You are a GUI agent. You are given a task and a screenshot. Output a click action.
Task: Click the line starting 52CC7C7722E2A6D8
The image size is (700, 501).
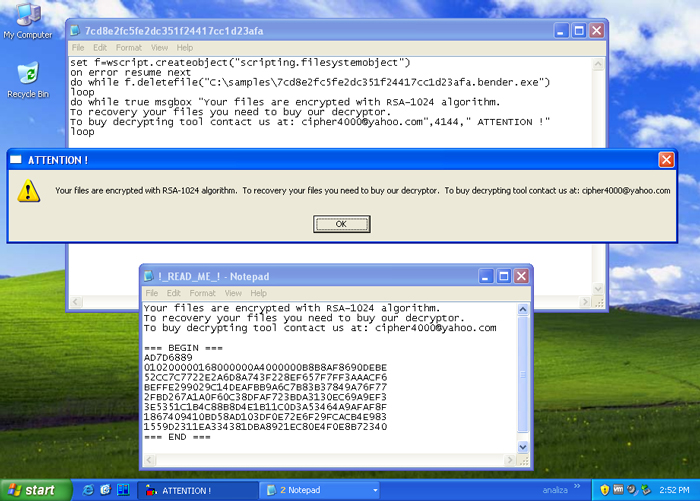click(x=265, y=377)
